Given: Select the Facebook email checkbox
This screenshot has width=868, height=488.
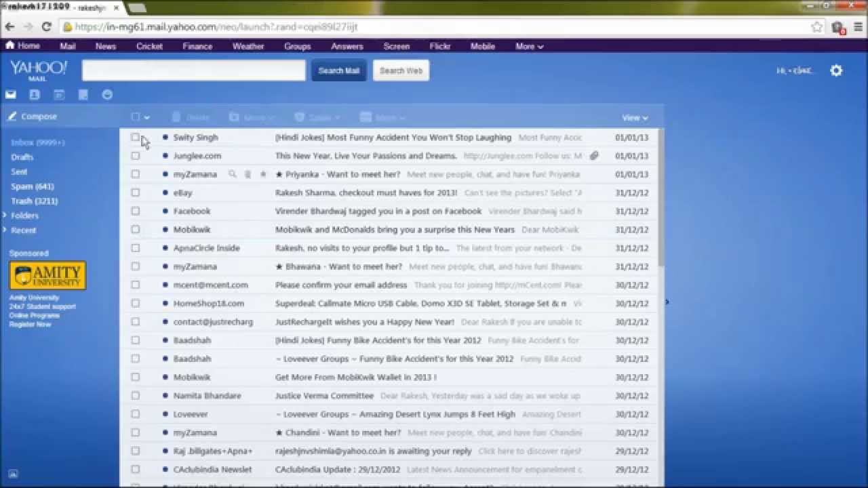Looking at the screenshot, I should point(135,211).
